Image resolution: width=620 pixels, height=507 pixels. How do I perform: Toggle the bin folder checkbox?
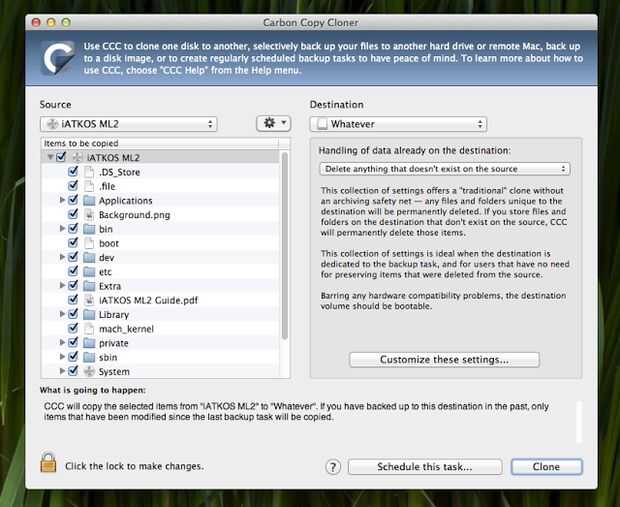tap(73, 228)
